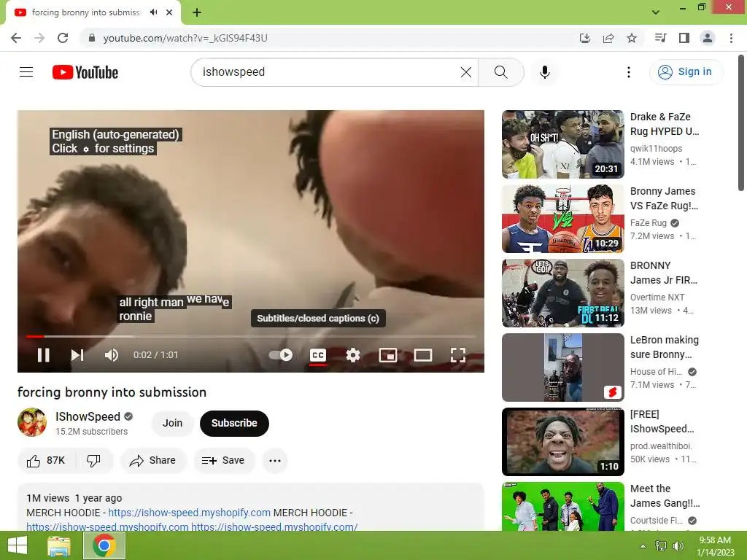Viewport: 747px width, 560px height.
Task: Mute the tab via speaker icon
Action: tap(153, 12)
